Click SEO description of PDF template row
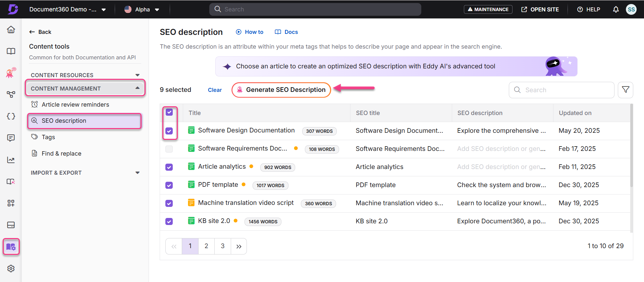 tap(501, 185)
